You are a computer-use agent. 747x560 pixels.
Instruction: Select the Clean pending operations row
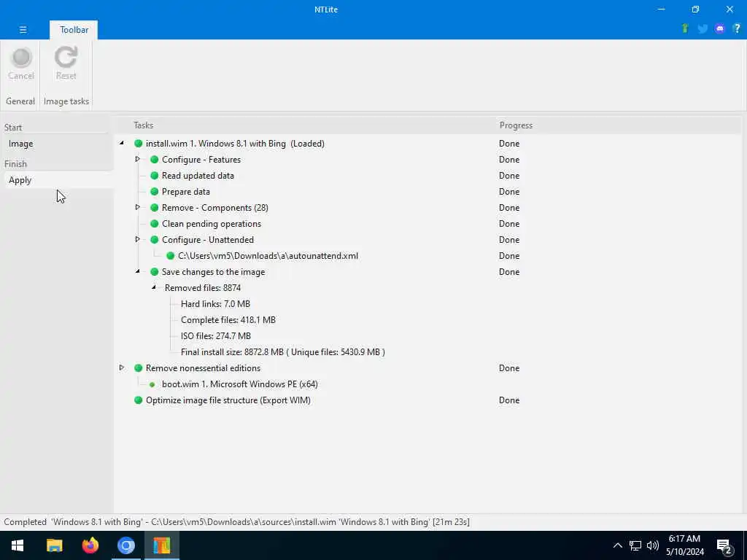coord(212,224)
